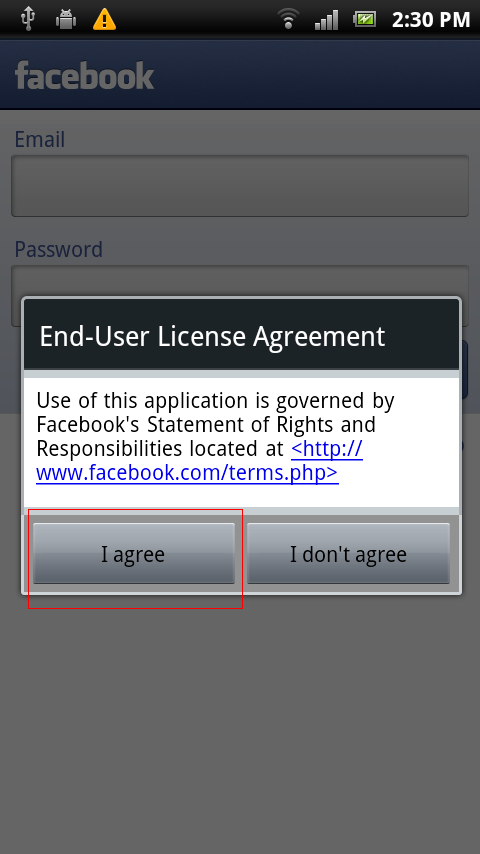Tap the 2:30 PM clock
The image size is (480, 854).
[x=430, y=20]
